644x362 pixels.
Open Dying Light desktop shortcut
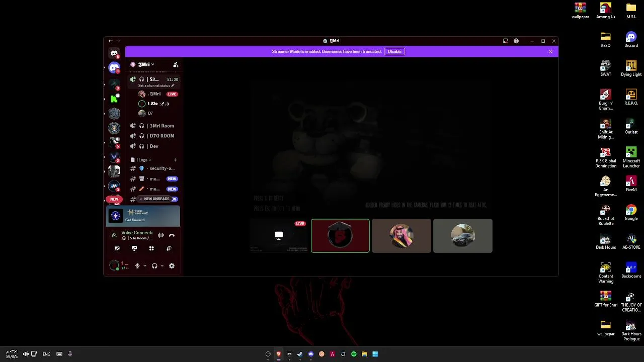(631, 68)
